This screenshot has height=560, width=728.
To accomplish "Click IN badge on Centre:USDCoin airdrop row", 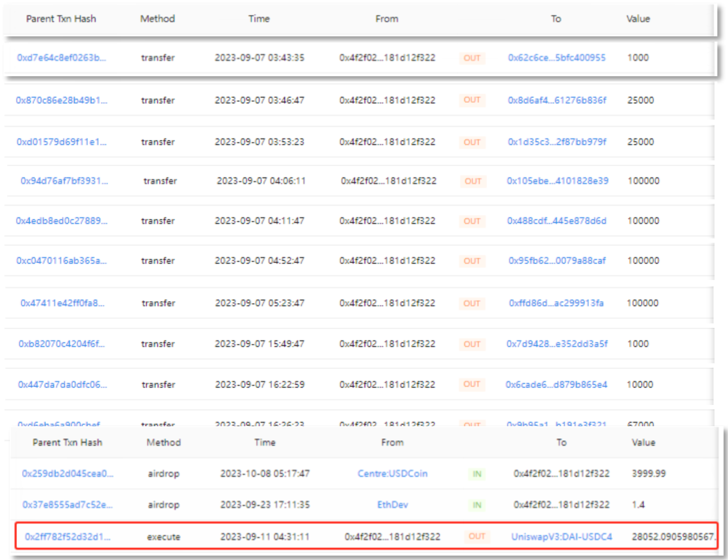I will coord(477,474).
